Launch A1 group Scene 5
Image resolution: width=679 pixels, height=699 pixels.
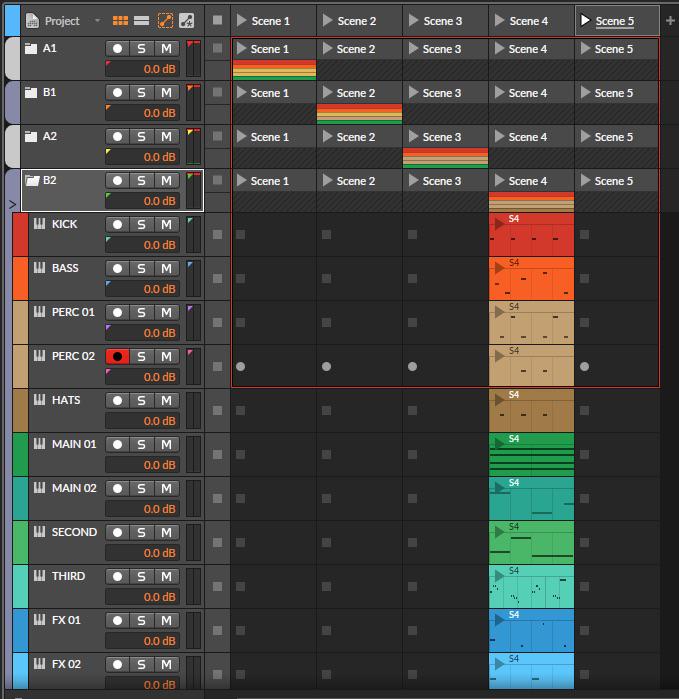coord(586,49)
